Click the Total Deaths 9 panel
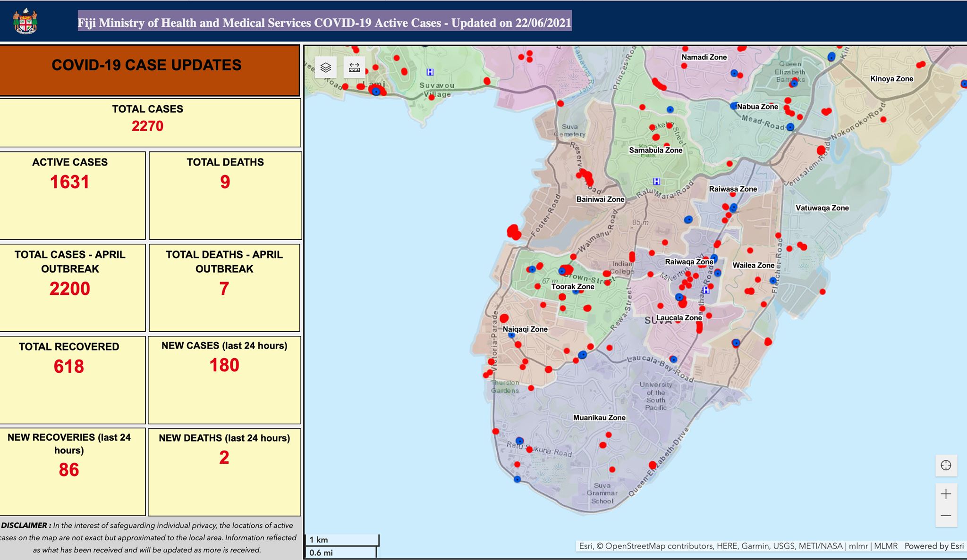The height and width of the screenshot is (560, 967). pyautogui.click(x=225, y=195)
